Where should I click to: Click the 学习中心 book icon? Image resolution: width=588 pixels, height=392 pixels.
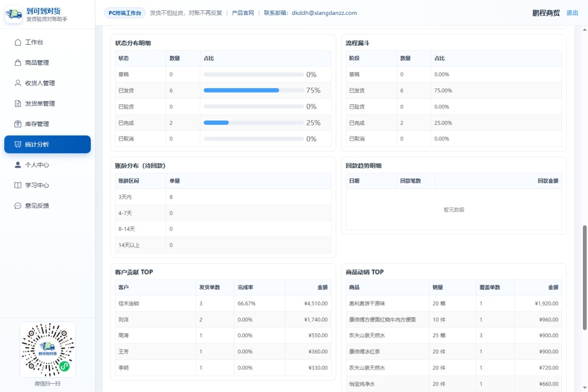coord(18,185)
